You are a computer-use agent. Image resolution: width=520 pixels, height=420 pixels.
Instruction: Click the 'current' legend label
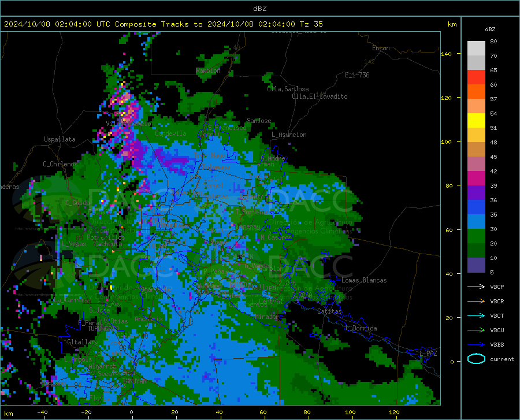[502, 359]
